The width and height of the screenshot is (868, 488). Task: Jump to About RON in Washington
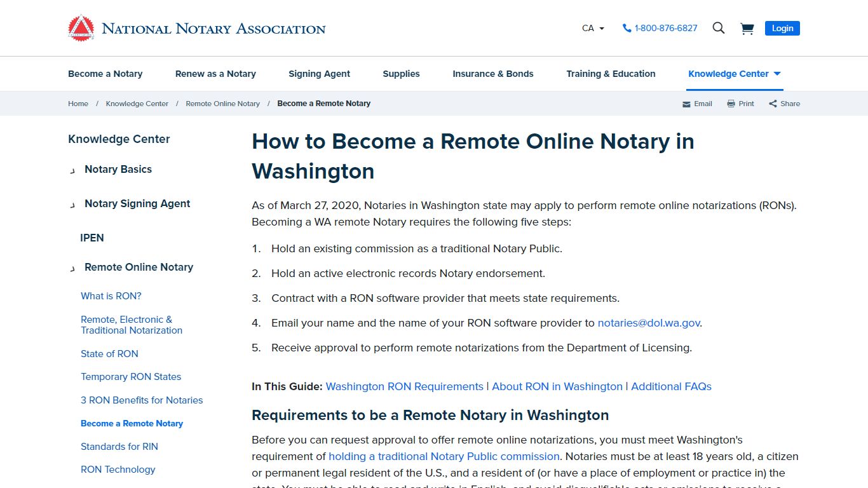tap(557, 386)
